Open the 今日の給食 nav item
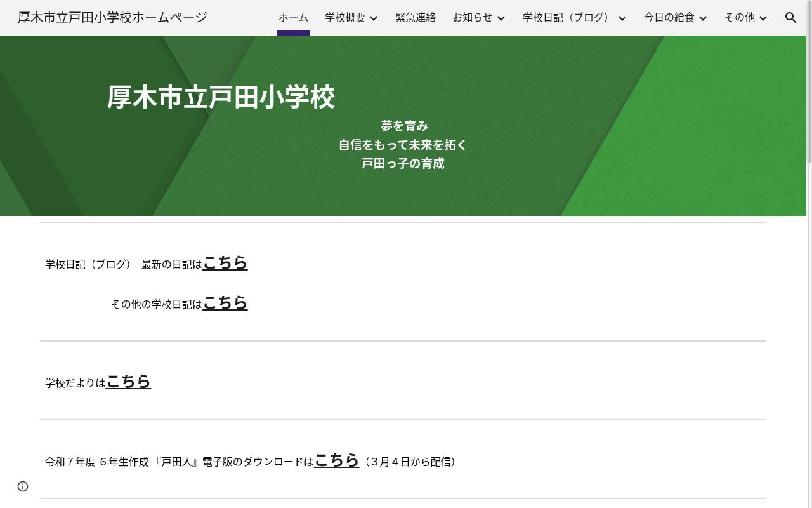 tap(669, 18)
